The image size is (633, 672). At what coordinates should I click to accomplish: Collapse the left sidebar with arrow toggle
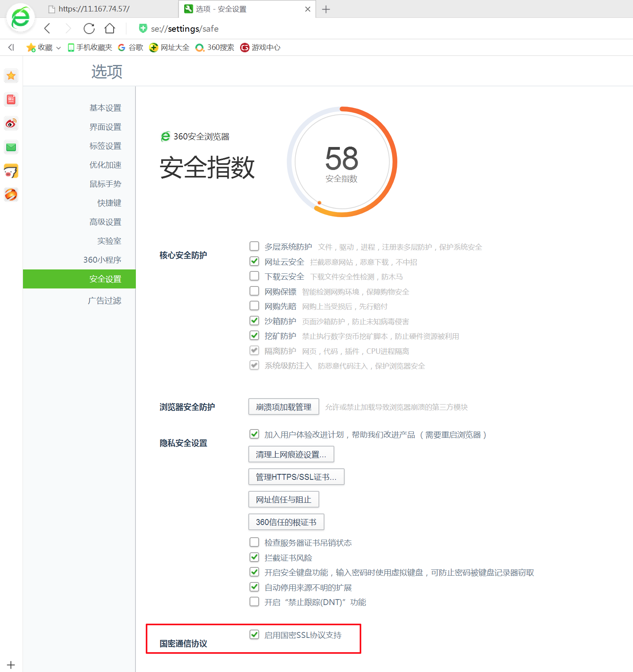pyautogui.click(x=11, y=48)
